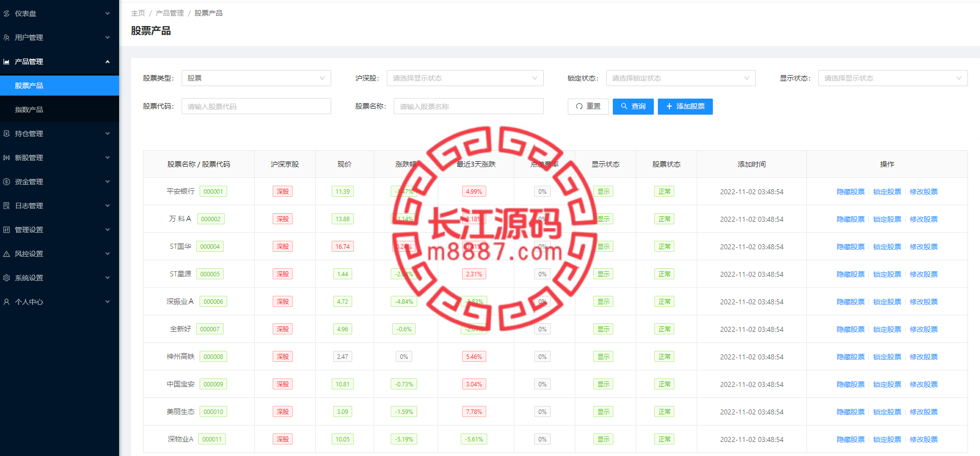This screenshot has height=456, width=980.
Task: Click 修改股票 for 美丽生态
Action: point(923,412)
